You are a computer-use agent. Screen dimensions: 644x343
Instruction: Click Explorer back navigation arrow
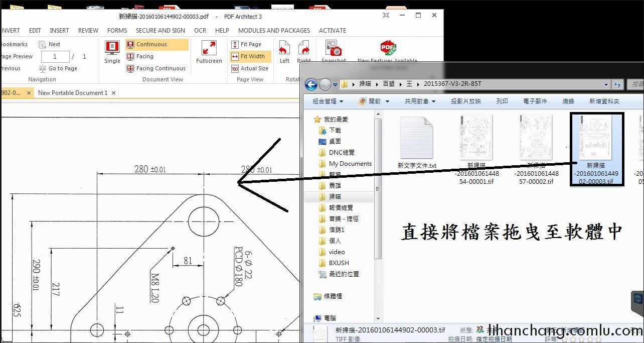(x=311, y=84)
